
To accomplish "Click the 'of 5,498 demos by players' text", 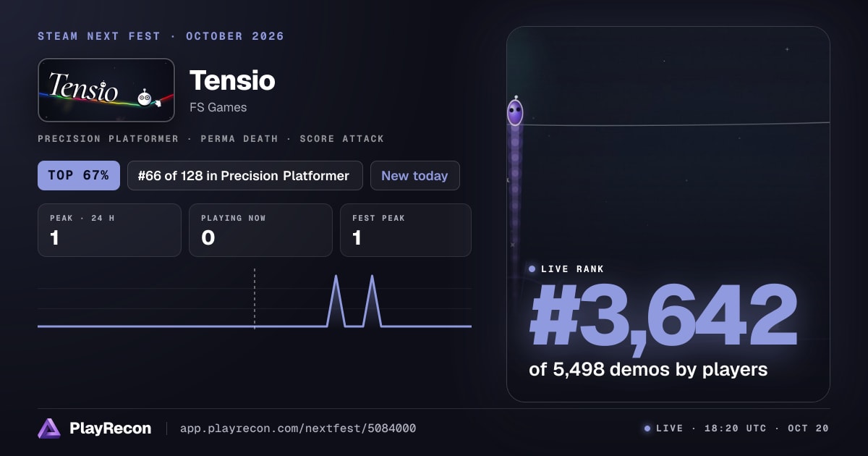I will click(x=648, y=369).
